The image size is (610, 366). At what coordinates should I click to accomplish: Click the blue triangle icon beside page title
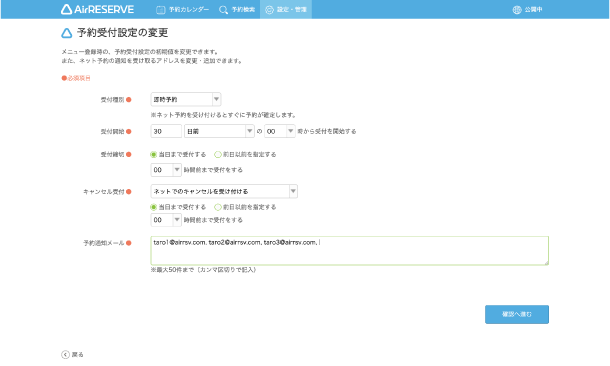point(67,33)
